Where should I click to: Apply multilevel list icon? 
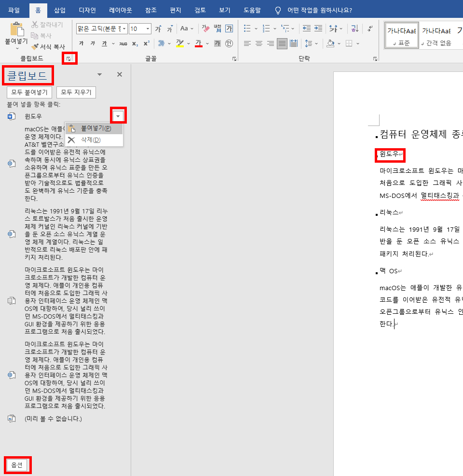coord(285,28)
